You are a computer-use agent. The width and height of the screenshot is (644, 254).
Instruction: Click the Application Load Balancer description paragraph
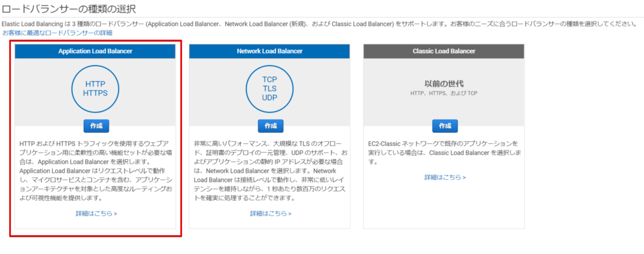pos(96,171)
